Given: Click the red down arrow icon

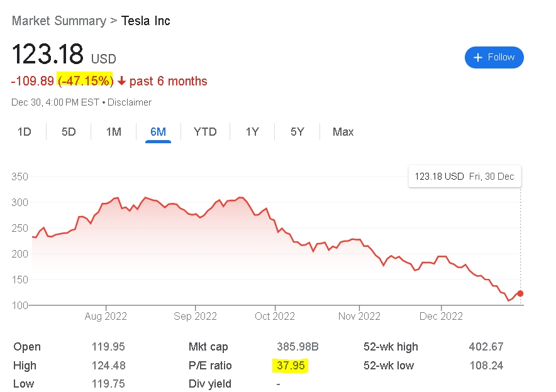Looking at the screenshot, I should click(121, 82).
